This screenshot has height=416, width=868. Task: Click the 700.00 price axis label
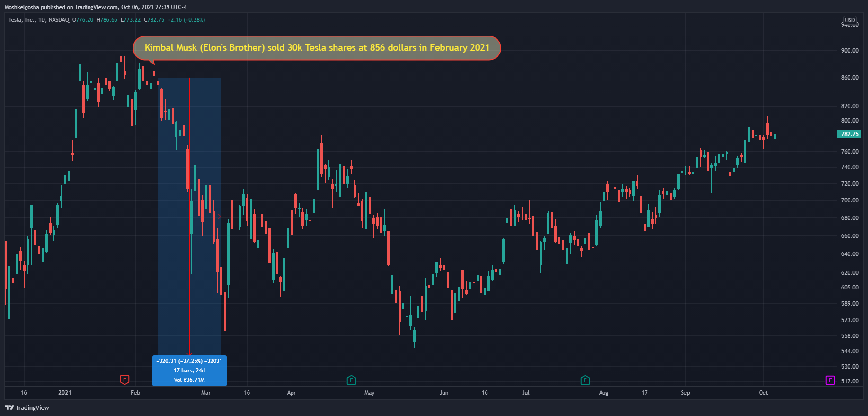point(850,200)
